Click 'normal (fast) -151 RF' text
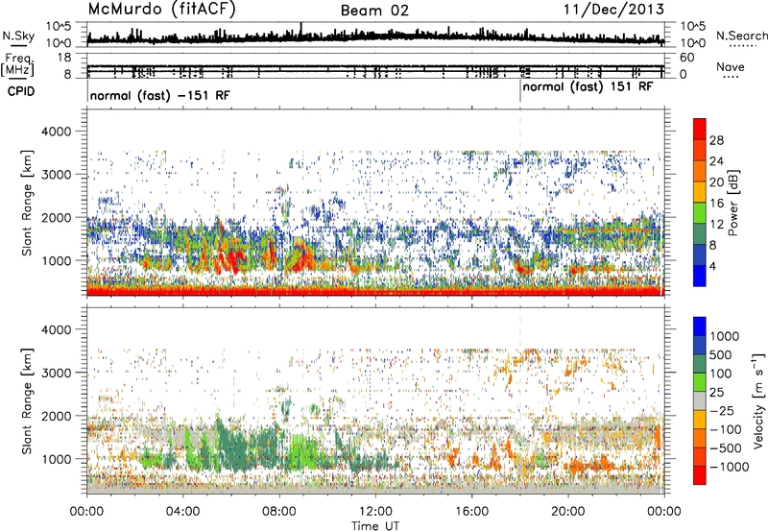Screen dimensions: 768x532 coord(159,95)
